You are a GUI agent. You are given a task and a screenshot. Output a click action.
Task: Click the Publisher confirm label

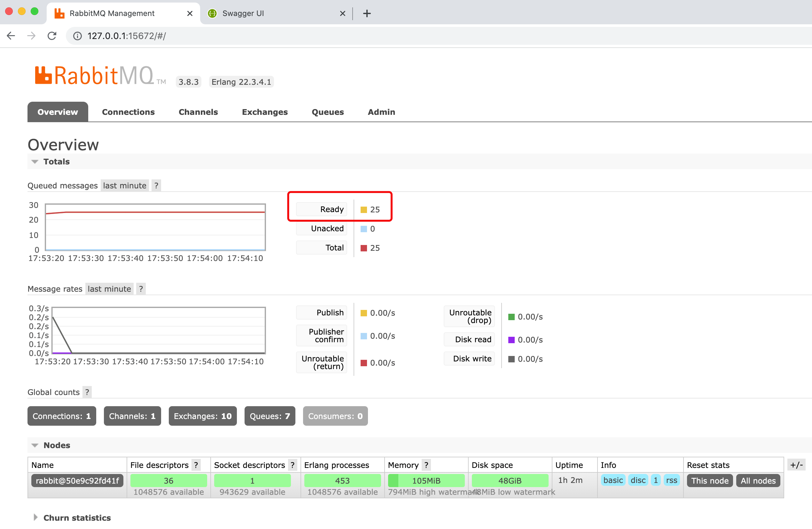tap(322, 336)
